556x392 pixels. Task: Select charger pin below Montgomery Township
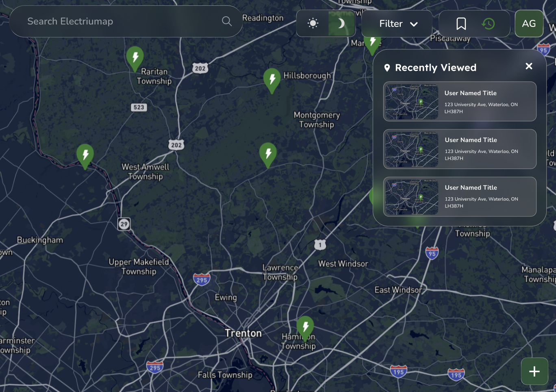coord(268,155)
